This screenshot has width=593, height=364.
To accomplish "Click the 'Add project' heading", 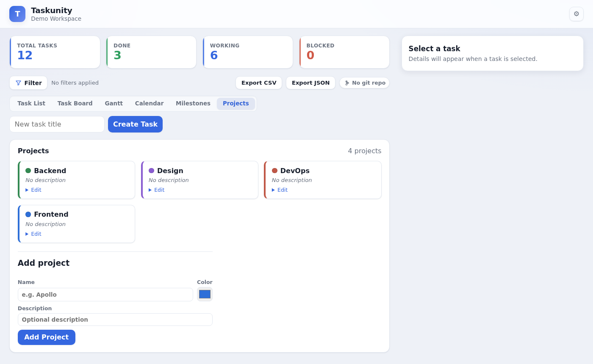I will coord(44,263).
